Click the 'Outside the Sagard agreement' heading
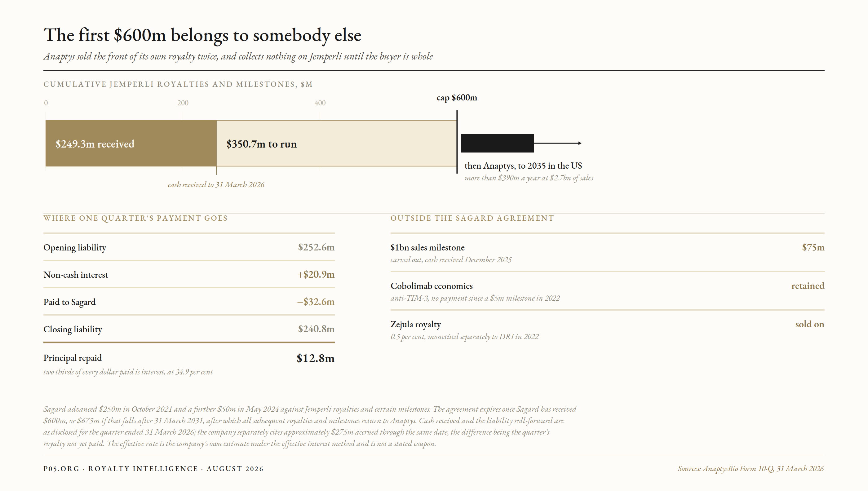This screenshot has width=868, height=491. (472, 218)
